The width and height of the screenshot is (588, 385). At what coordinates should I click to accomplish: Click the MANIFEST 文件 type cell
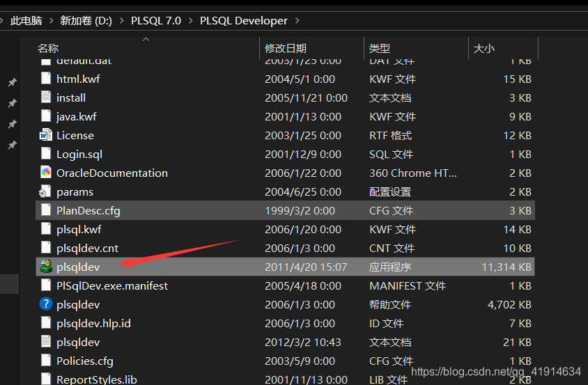(408, 285)
